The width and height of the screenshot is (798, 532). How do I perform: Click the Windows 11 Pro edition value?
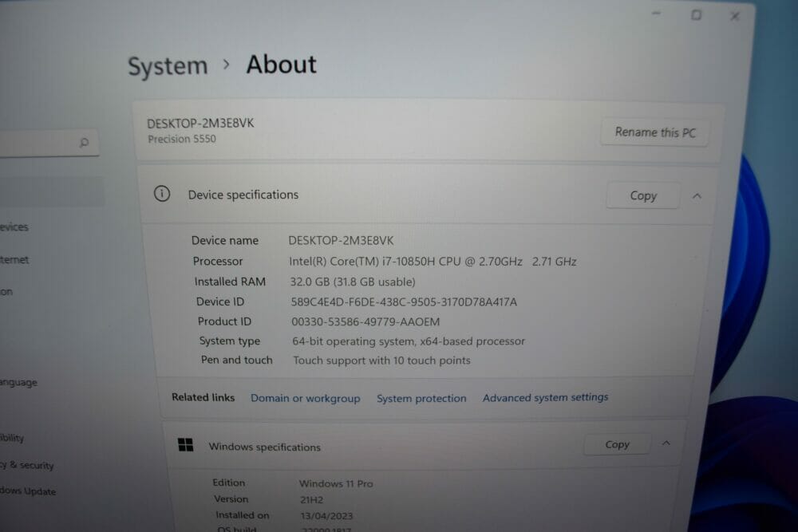[x=336, y=483]
